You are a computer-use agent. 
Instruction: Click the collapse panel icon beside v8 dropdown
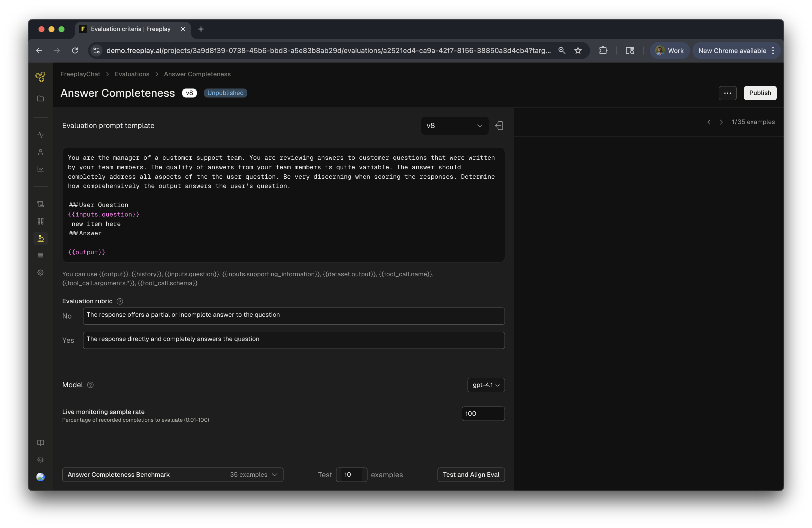pos(499,126)
